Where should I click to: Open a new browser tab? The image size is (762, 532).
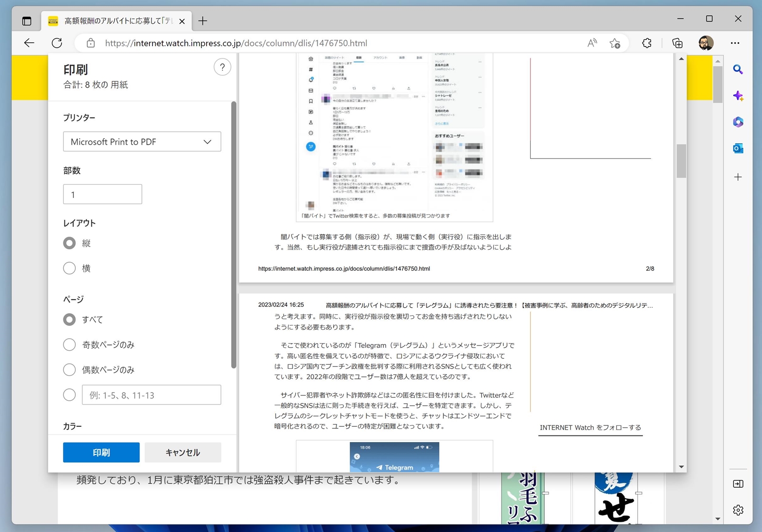click(x=203, y=20)
